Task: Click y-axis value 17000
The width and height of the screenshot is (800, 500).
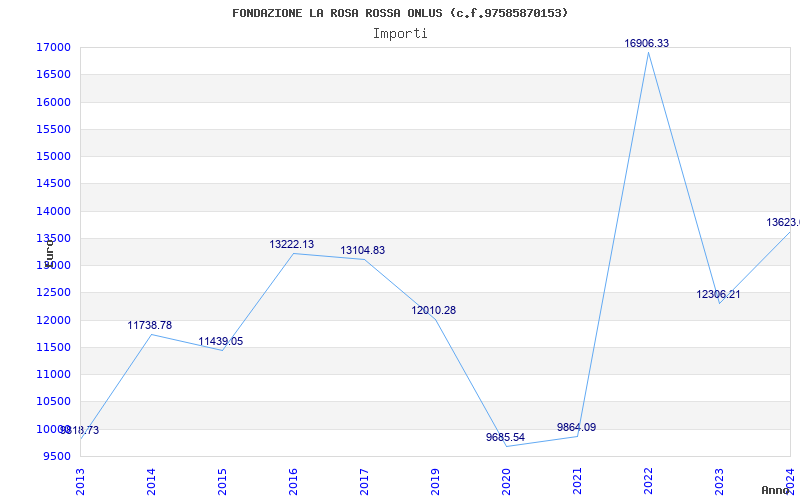Action: [53, 47]
